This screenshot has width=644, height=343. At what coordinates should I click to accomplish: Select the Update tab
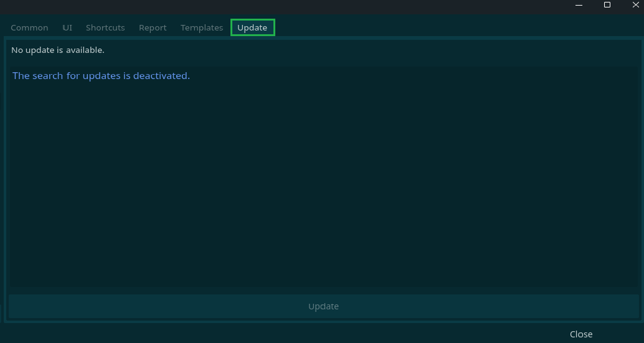click(253, 27)
